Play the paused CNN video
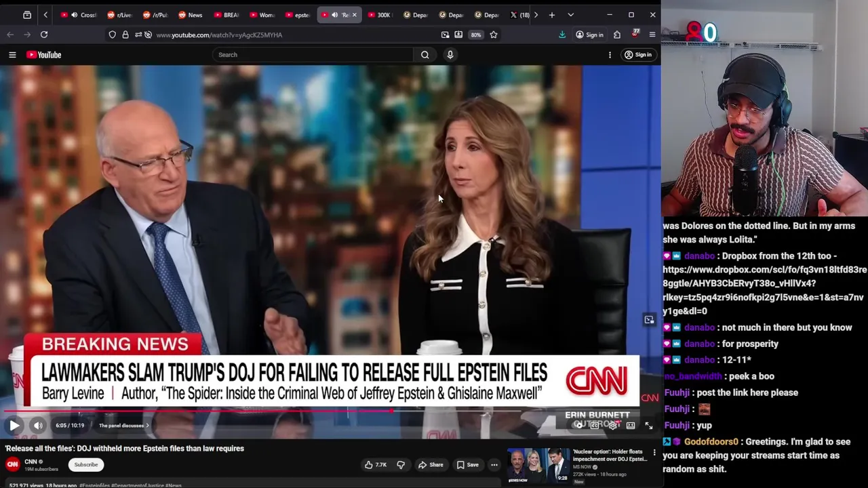The height and width of the screenshot is (488, 868). pos(14,426)
